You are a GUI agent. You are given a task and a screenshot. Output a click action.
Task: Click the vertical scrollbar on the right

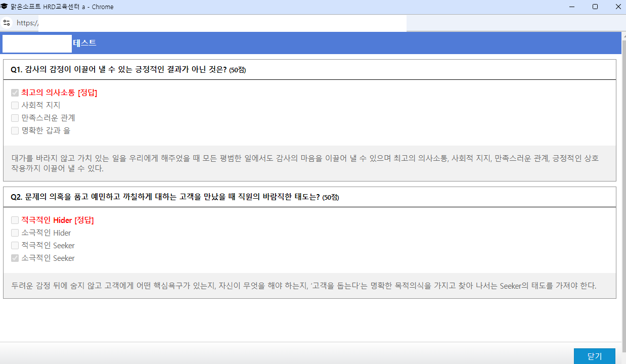click(623, 192)
